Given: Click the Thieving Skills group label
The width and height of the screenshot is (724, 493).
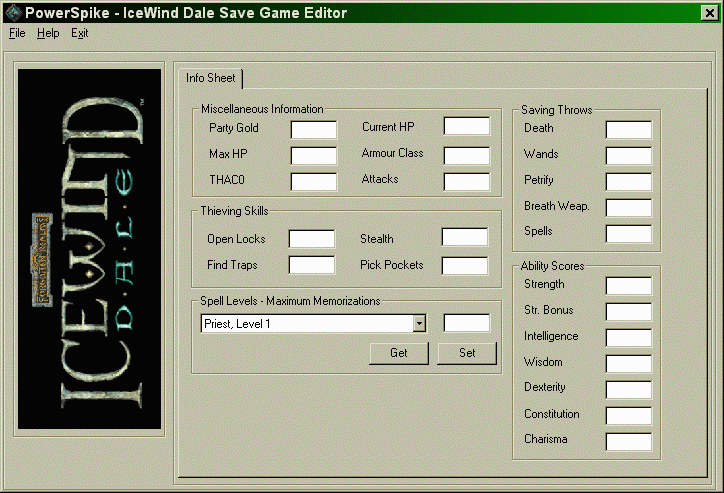Looking at the screenshot, I should point(234,211).
